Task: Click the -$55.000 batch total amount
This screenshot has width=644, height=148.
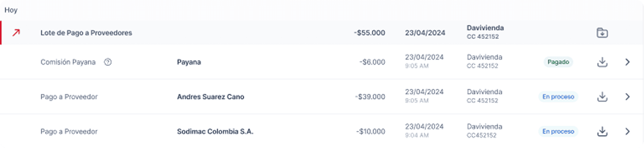Action: point(369,33)
